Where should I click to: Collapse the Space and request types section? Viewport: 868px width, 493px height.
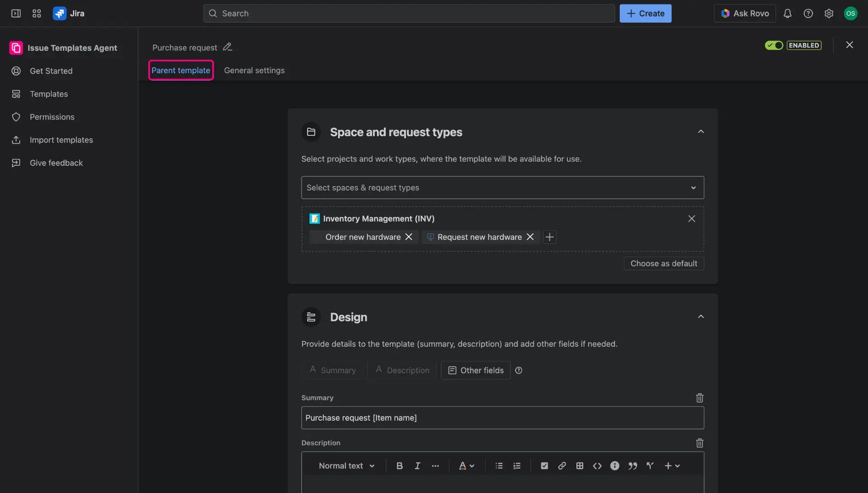coord(701,131)
